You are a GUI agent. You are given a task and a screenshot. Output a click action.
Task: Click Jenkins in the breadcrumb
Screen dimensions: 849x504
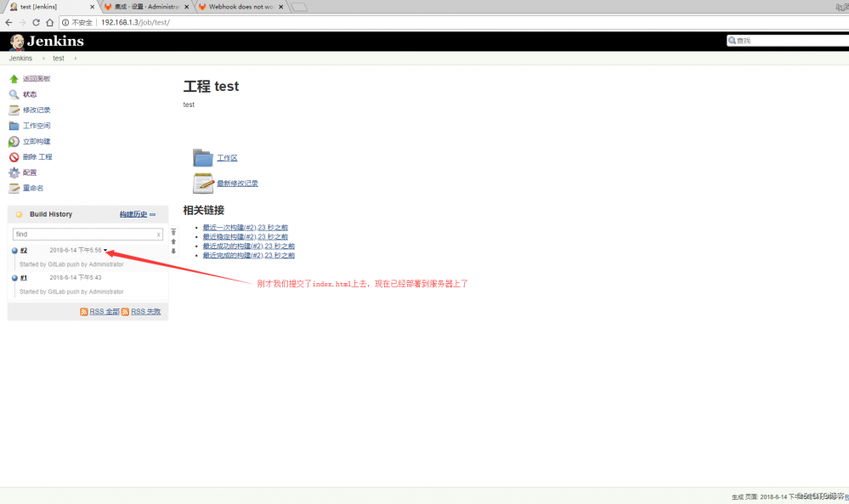pos(20,59)
